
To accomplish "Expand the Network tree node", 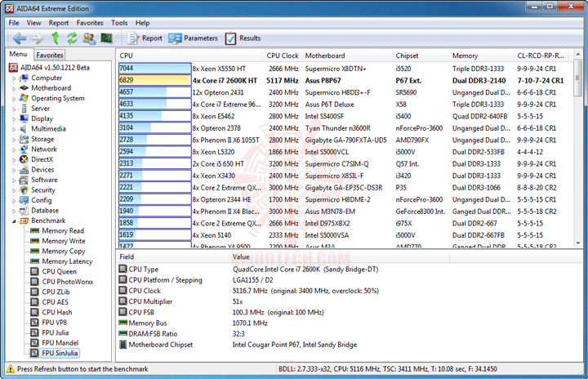I will pos(14,149).
